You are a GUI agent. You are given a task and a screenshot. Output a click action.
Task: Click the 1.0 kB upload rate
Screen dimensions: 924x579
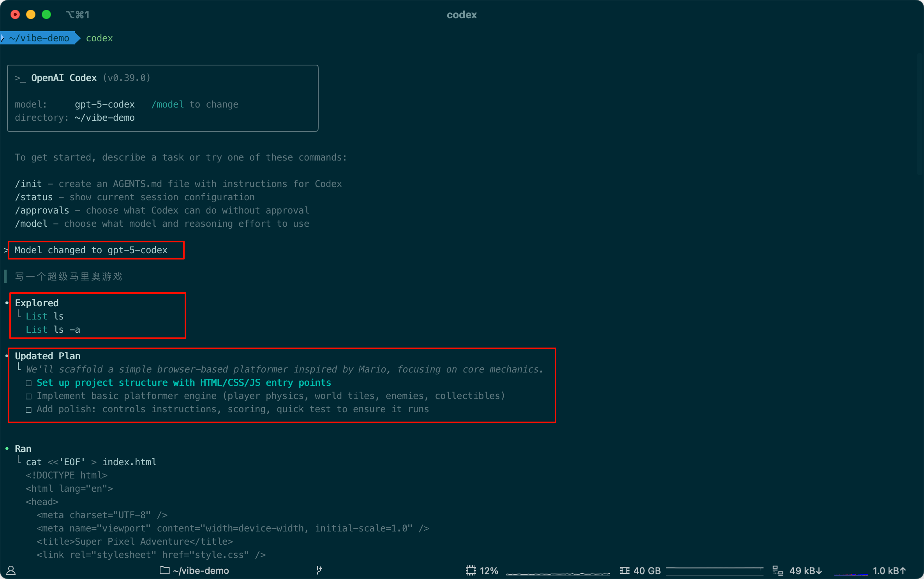[889, 571]
